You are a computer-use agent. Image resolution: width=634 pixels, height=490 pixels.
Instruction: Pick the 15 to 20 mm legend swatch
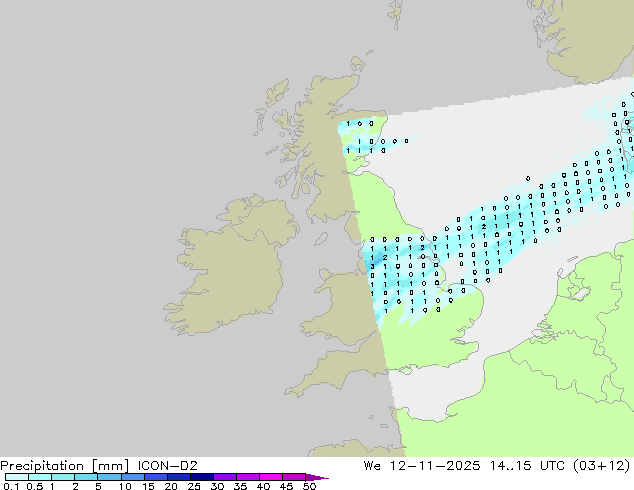click(155, 477)
